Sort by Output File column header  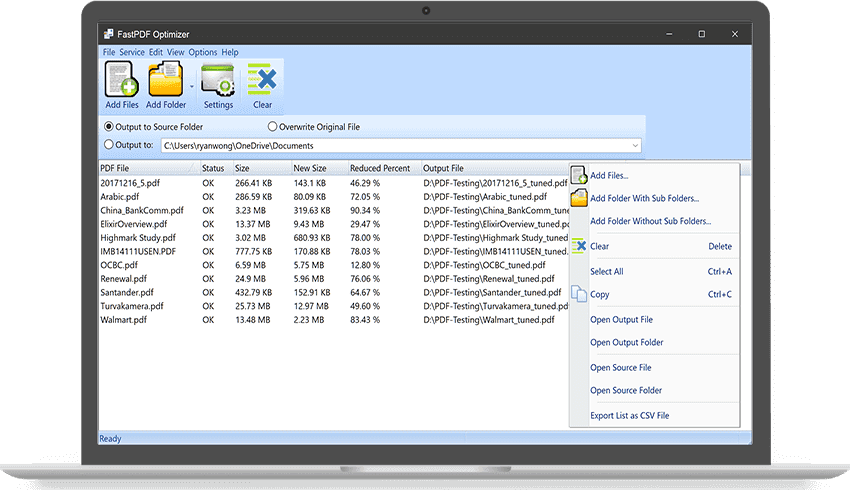[495, 168]
